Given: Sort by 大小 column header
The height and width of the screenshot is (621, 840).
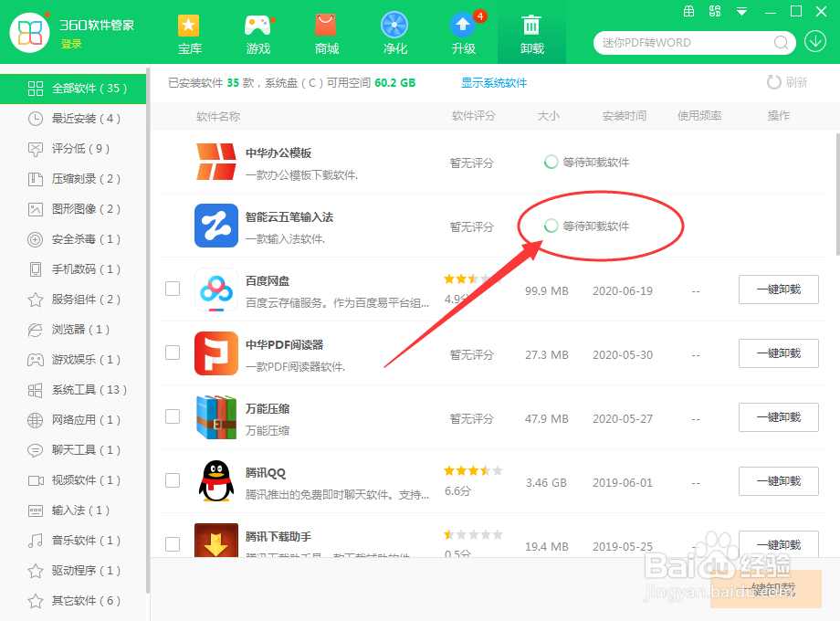Looking at the screenshot, I should 549,116.
